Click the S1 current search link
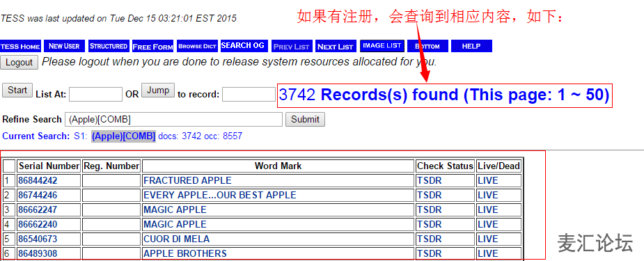 pos(81,136)
